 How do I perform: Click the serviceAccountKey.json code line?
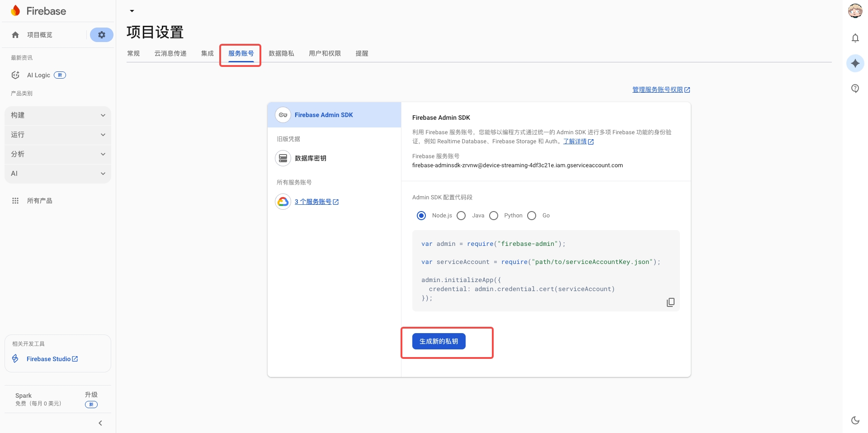[x=541, y=262]
